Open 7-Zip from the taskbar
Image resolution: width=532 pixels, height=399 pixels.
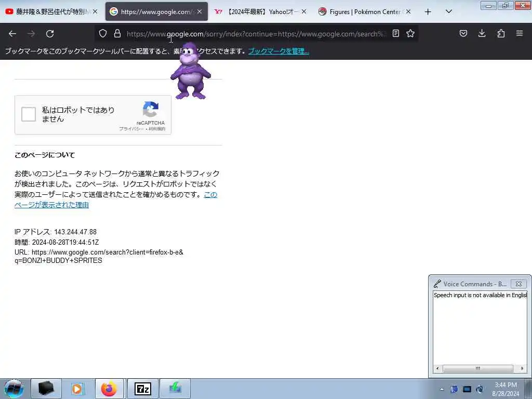coord(143,389)
